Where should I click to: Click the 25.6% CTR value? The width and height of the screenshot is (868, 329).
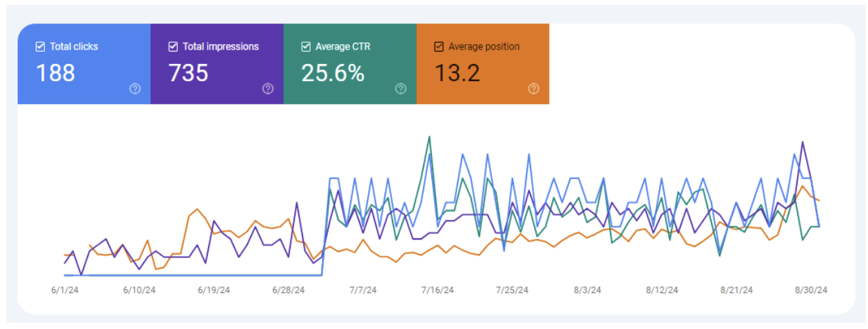(x=333, y=72)
